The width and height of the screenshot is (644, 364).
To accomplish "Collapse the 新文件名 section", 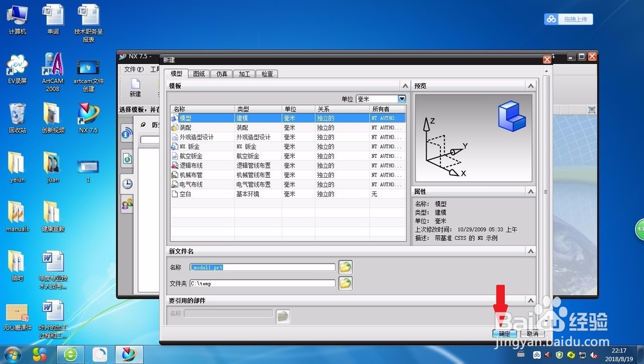I will [531, 251].
